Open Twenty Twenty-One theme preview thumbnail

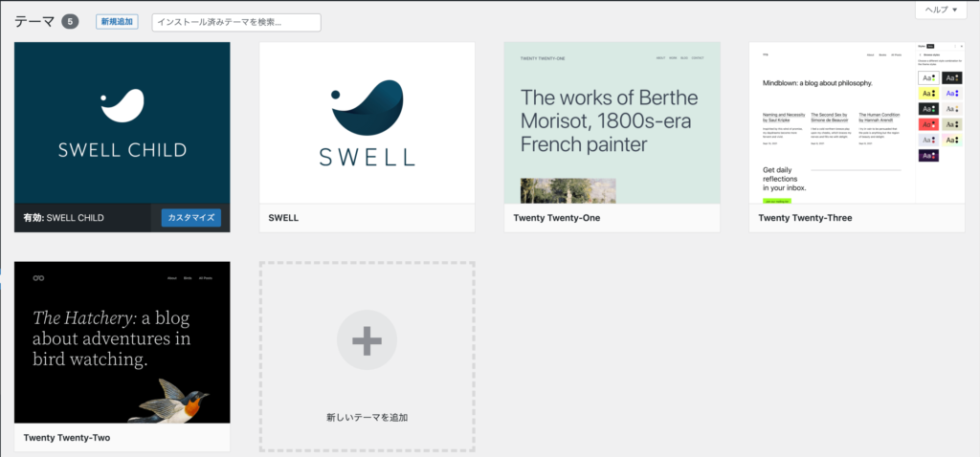pos(612,122)
